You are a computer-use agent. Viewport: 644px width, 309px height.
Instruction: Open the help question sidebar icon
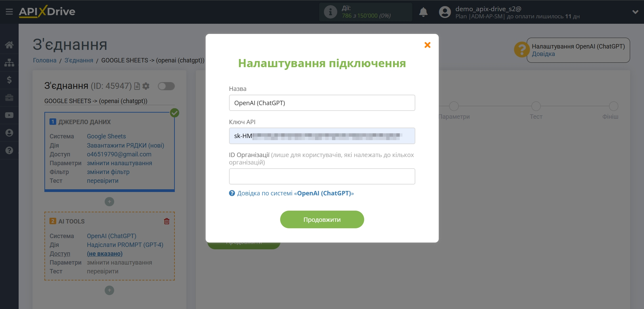[9, 151]
